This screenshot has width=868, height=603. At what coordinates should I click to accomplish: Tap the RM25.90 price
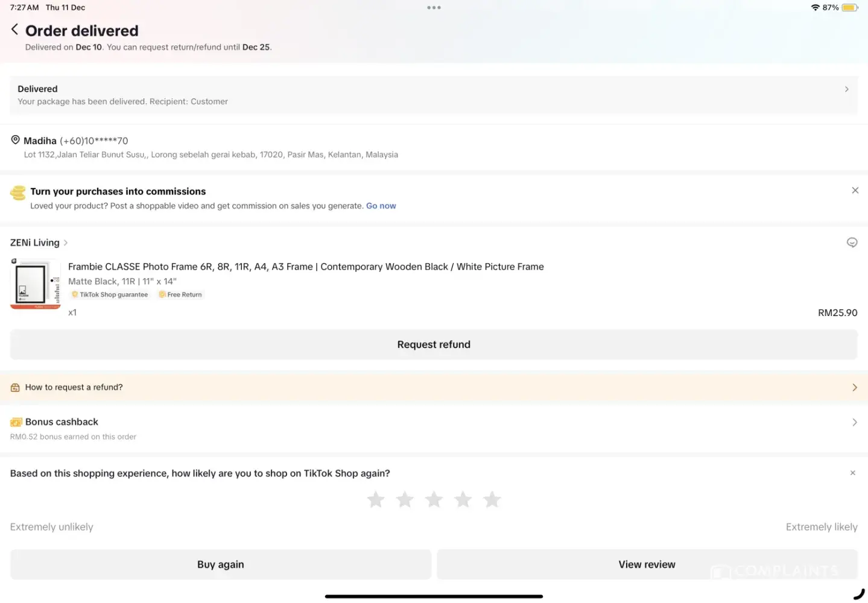click(837, 312)
